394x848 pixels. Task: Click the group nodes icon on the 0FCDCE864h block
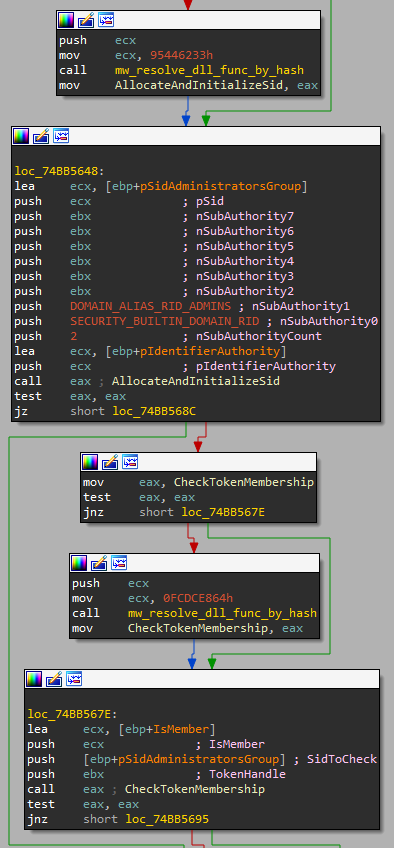[x=119, y=563]
